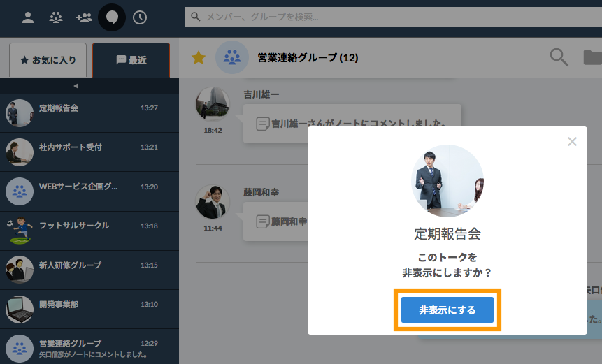602x364 pixels.
Task: Toggle the favorite star for 営業連絡グループ
Action: click(199, 58)
